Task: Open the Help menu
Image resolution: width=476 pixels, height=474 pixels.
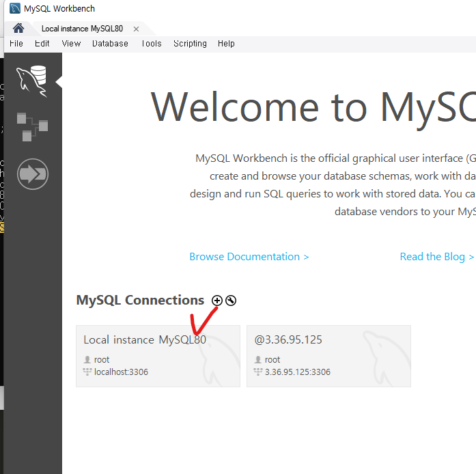Action: pos(226,44)
